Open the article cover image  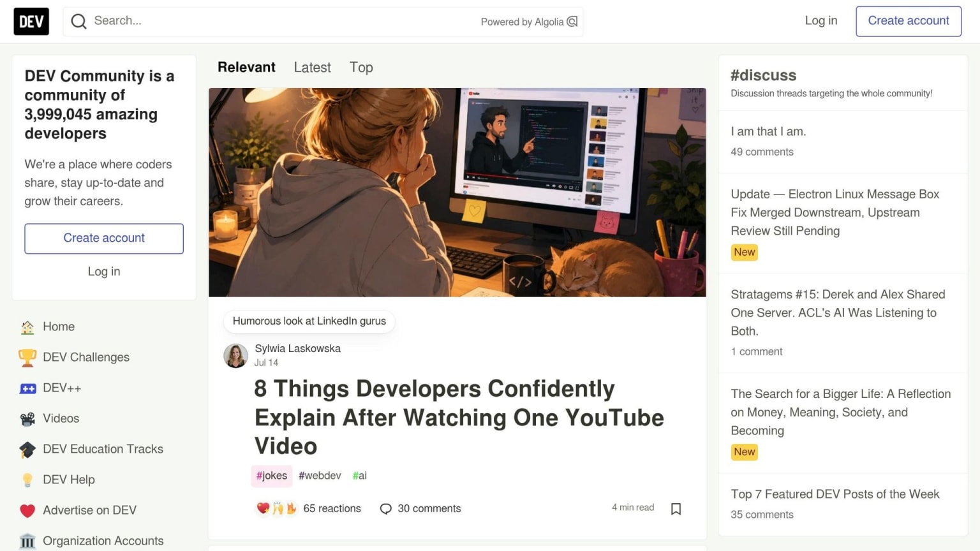pos(457,193)
